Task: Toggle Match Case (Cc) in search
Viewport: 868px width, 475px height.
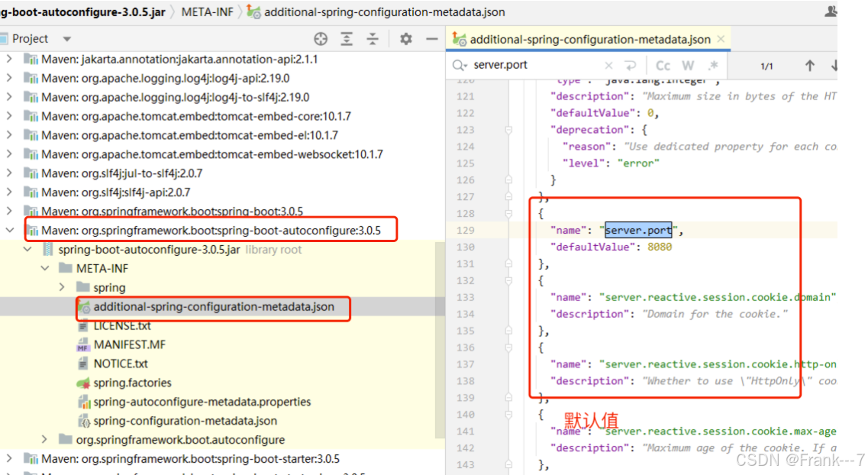Action: [x=663, y=66]
